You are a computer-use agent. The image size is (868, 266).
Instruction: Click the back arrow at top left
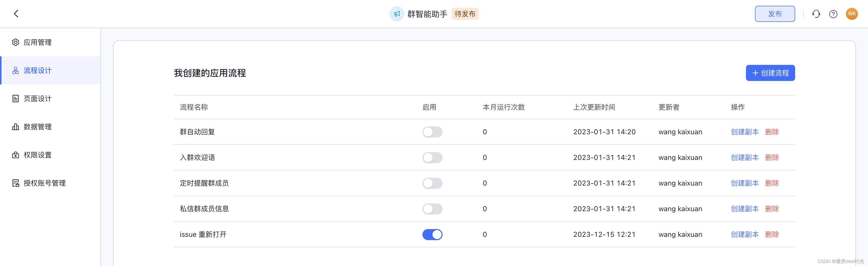point(16,14)
